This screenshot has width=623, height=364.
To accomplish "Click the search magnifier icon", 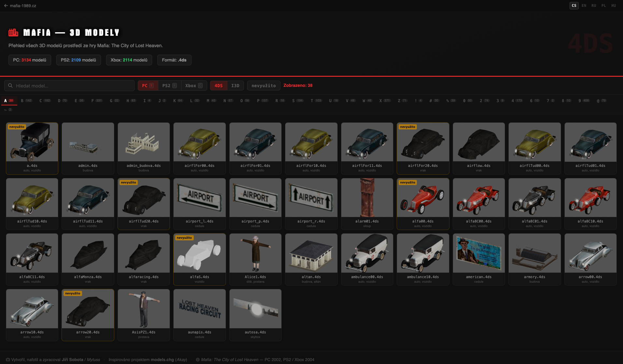I will click(x=10, y=86).
